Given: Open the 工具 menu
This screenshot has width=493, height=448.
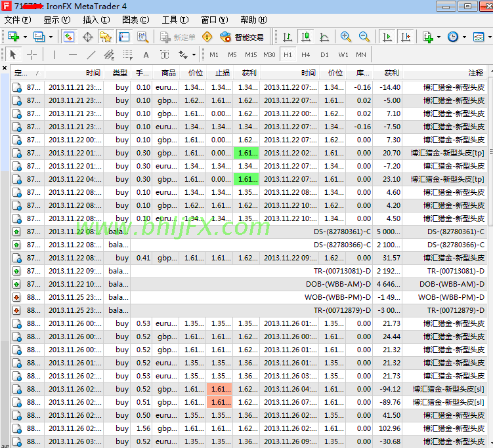Looking at the screenshot, I should [175, 20].
